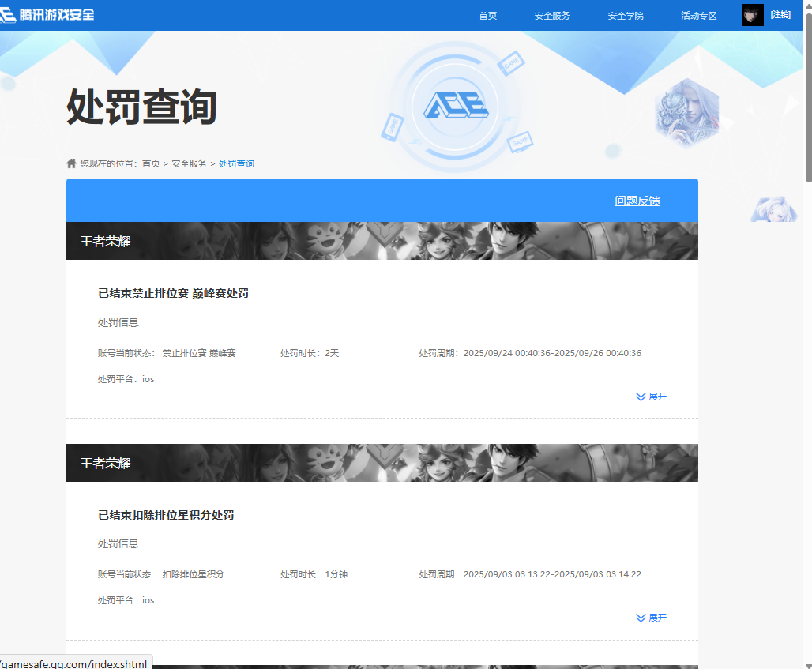Viewport: 812px width, 669px height.
Task: Click the second 王者荣耀 banner header
Action: click(382, 462)
